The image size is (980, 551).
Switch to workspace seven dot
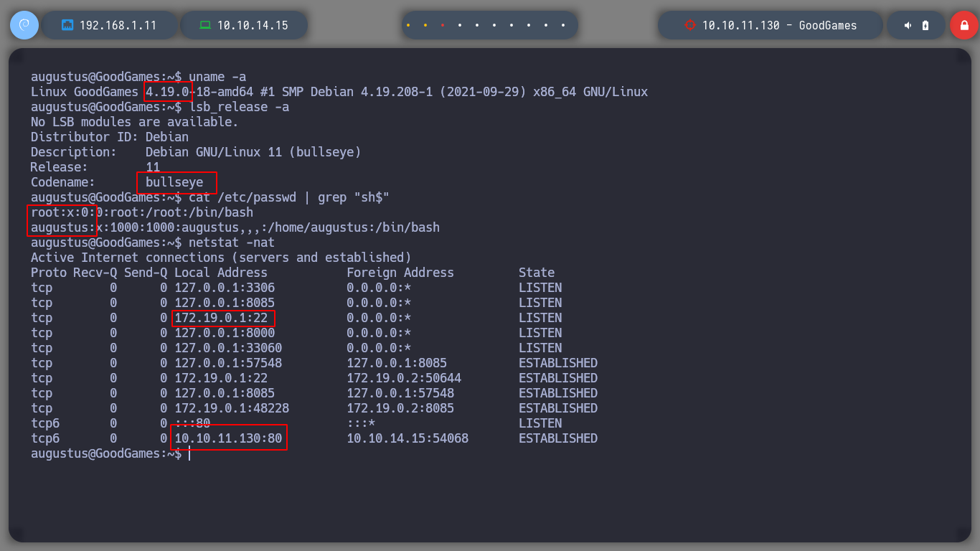(512, 25)
